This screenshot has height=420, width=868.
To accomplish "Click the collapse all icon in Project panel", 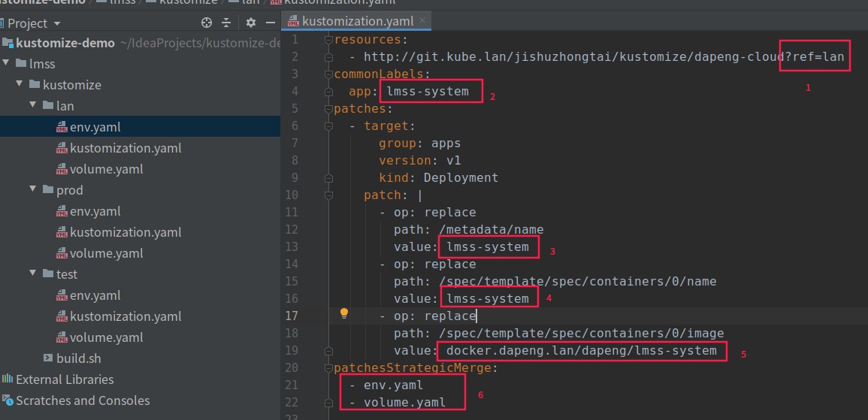I will pos(226,23).
